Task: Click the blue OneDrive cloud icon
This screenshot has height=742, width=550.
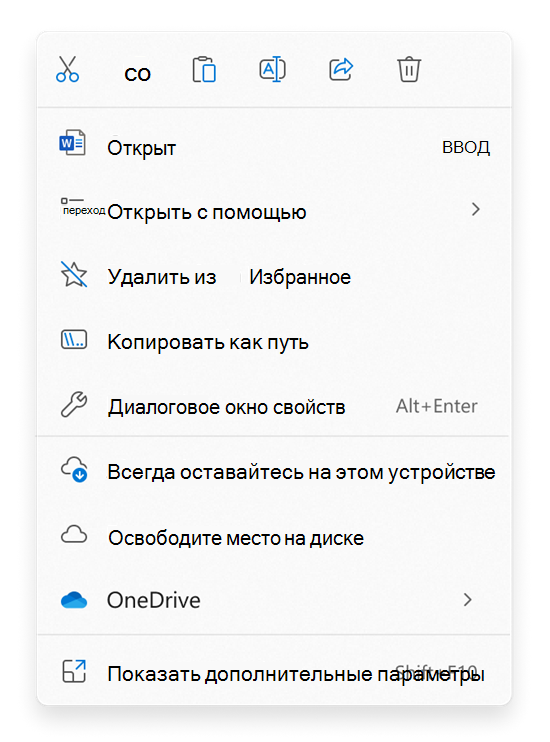Action: [x=74, y=600]
